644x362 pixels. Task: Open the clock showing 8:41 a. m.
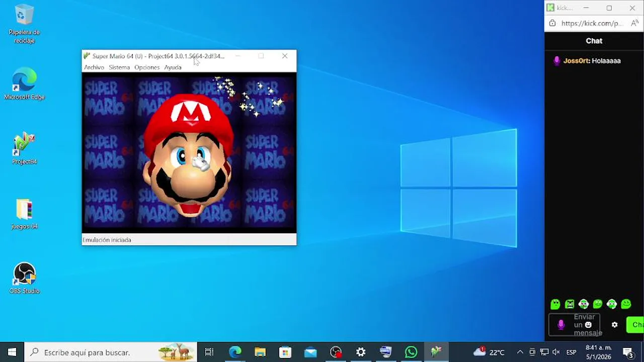[x=599, y=352]
